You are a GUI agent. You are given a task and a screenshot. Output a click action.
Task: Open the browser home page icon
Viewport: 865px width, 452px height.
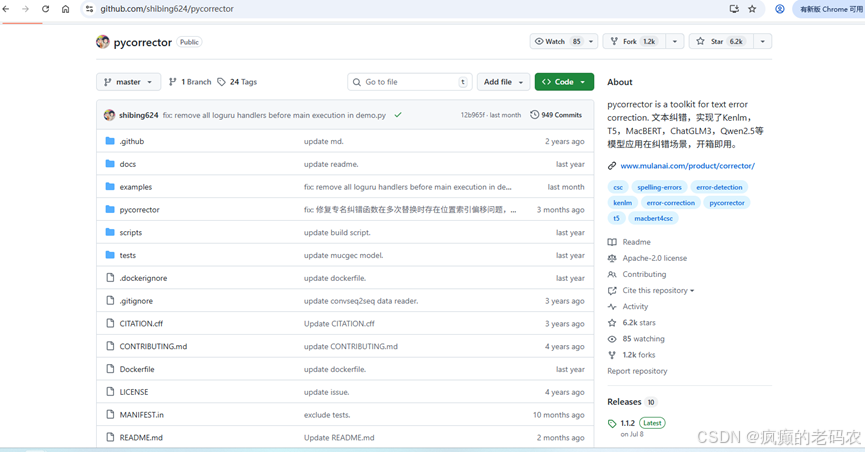(x=66, y=9)
